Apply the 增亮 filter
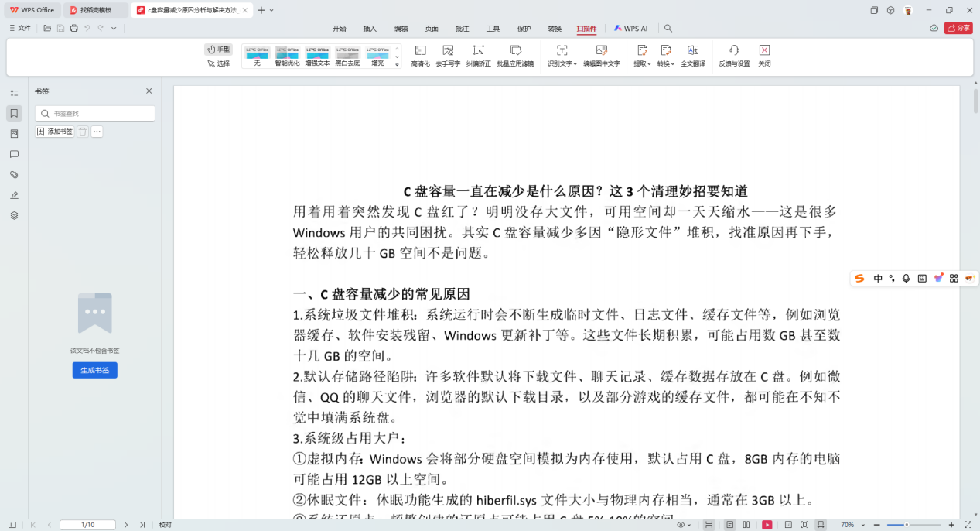 (377, 56)
